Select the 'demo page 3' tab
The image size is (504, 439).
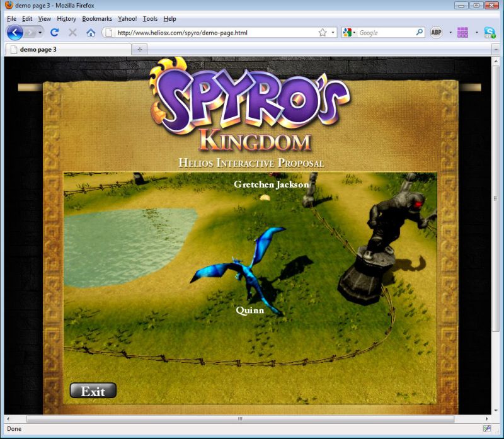pos(69,50)
